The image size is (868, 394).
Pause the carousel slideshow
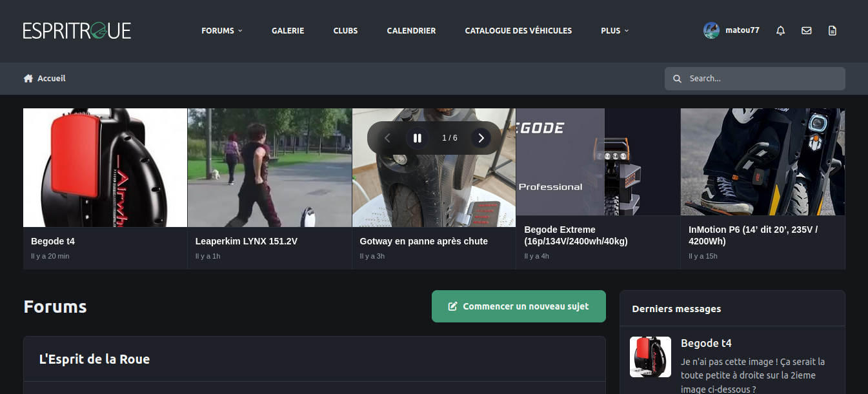pos(417,138)
